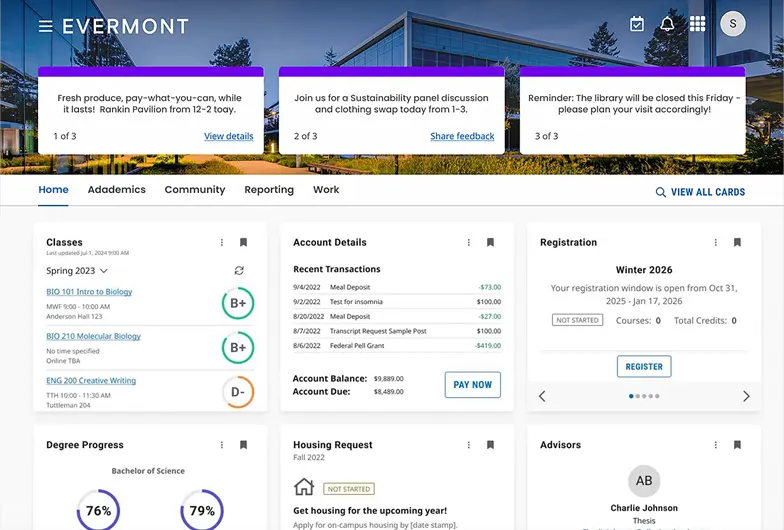Click the Transcript Request Sample Post row
This screenshot has width=784, height=530.
pyautogui.click(x=397, y=331)
